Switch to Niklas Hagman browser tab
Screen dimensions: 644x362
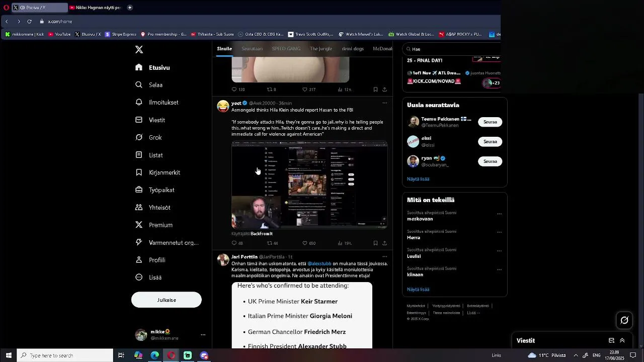[x=96, y=8]
